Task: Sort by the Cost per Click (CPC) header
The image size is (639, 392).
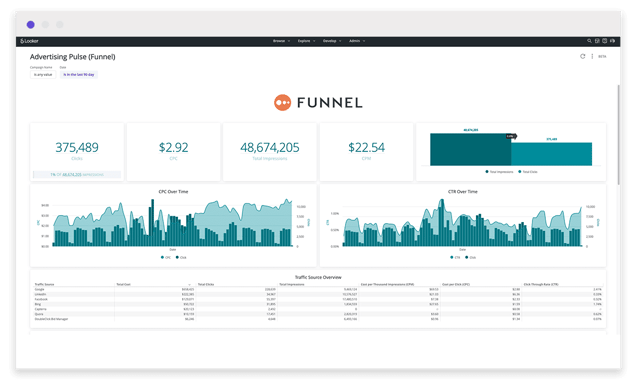Action: coord(456,284)
